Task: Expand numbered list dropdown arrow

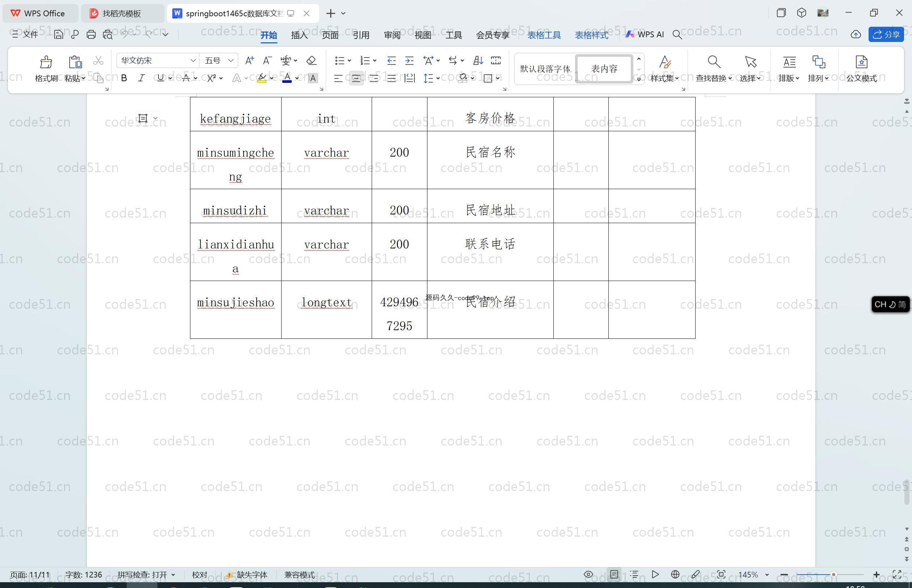Action: (x=375, y=61)
